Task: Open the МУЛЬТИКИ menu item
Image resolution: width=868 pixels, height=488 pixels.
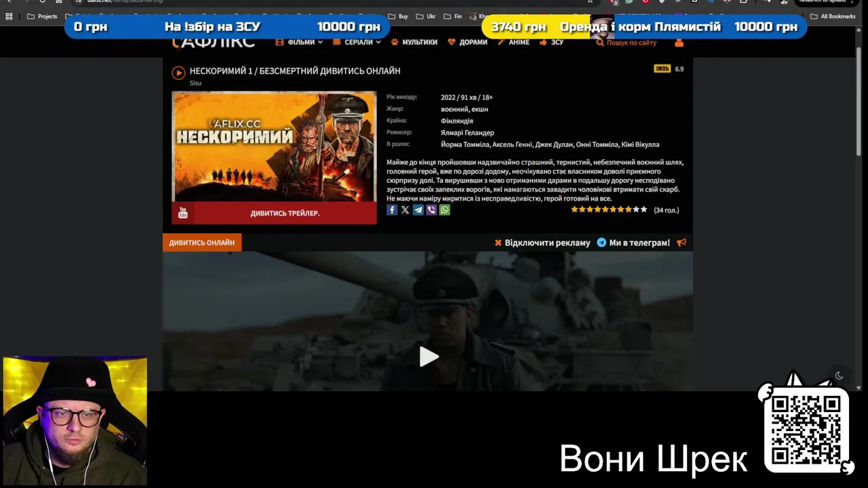Action: [414, 42]
